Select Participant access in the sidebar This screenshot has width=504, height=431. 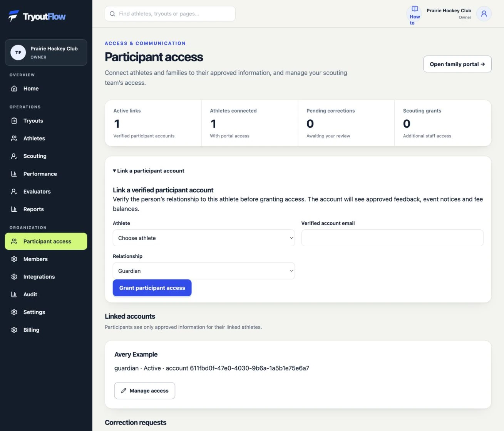click(x=46, y=242)
